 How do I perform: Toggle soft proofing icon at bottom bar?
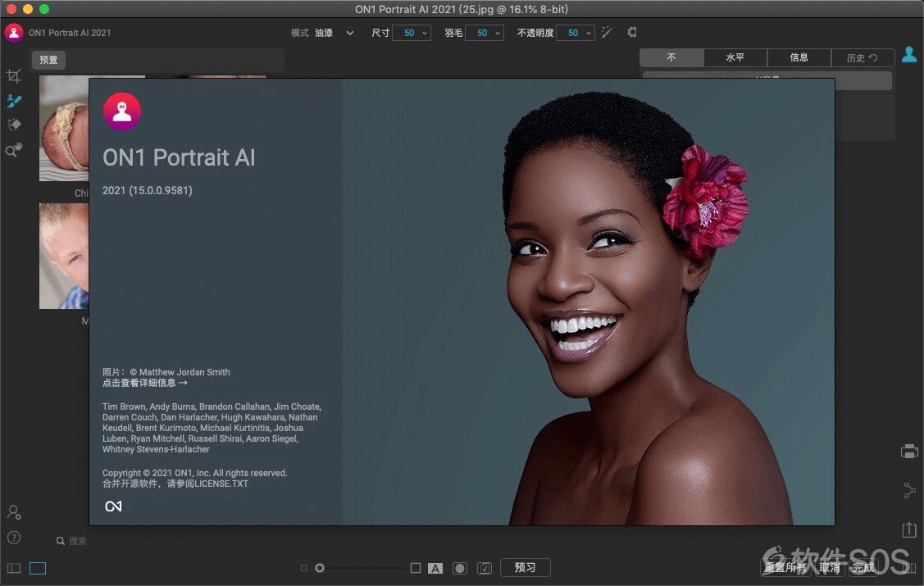[x=485, y=568]
